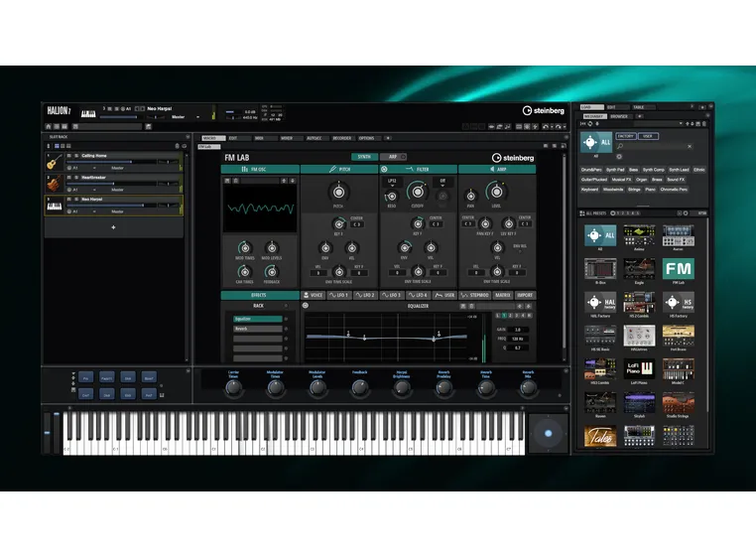Click the search magnifier icon in browser

pos(620,146)
